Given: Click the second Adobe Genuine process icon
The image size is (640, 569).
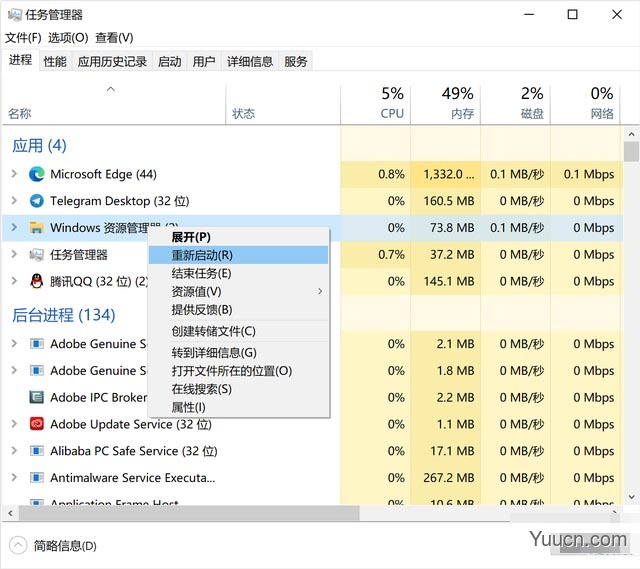Looking at the screenshot, I should (x=36, y=371).
